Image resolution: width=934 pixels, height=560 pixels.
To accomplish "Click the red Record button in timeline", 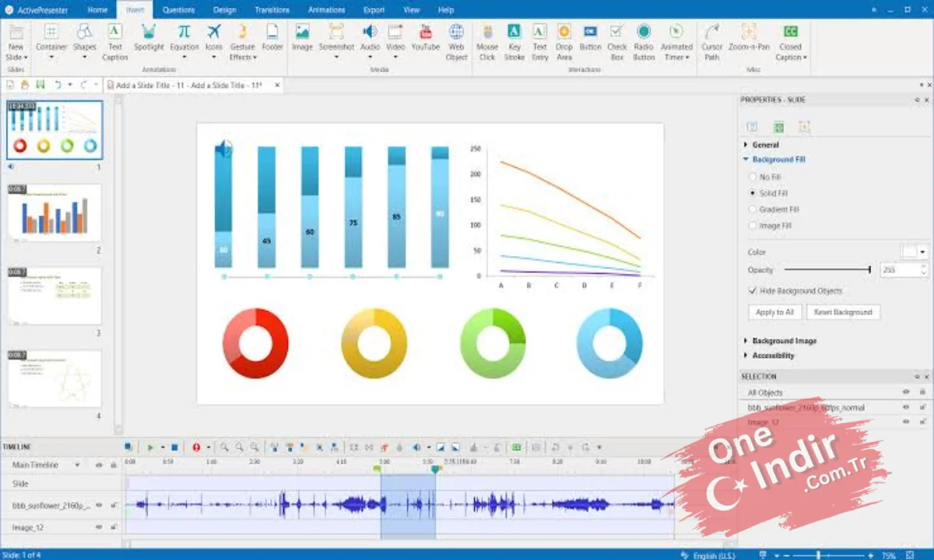I will point(196,447).
